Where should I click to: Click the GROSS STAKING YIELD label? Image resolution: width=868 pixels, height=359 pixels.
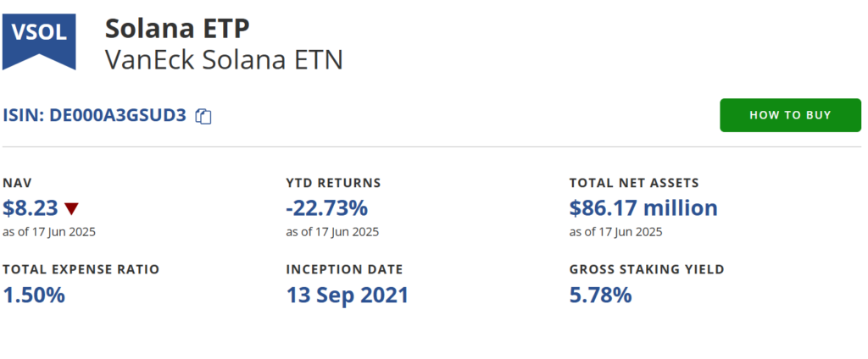[647, 269]
